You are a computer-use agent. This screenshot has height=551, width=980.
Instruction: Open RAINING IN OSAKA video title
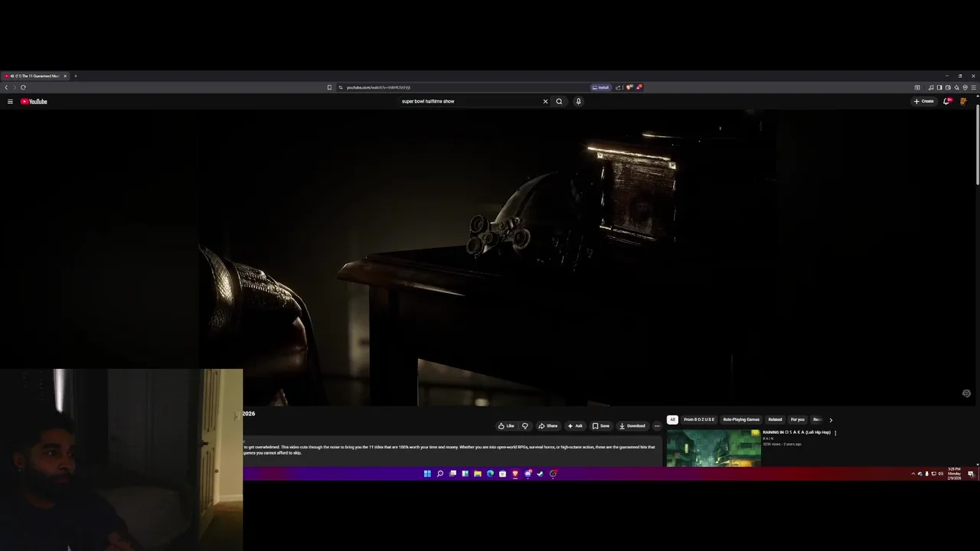click(796, 432)
